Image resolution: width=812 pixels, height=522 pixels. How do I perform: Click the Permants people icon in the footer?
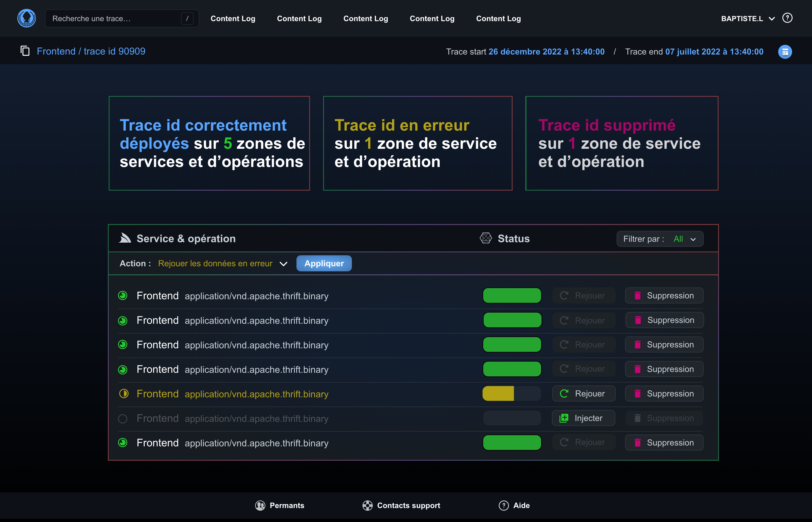tap(260, 505)
